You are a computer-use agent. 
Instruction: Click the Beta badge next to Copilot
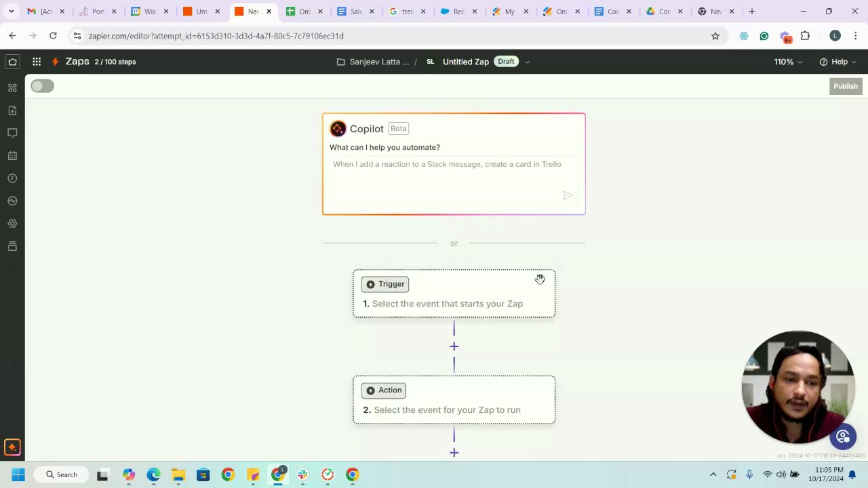click(399, 129)
